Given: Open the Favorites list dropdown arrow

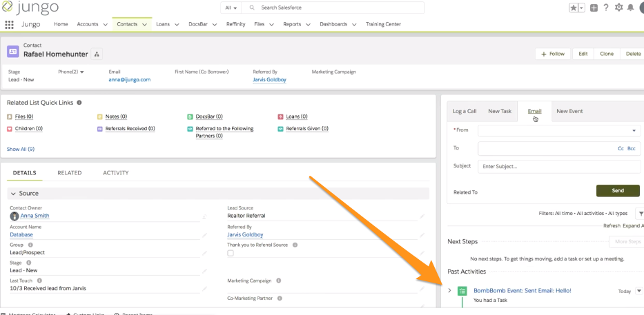Looking at the screenshot, I should (x=582, y=8).
